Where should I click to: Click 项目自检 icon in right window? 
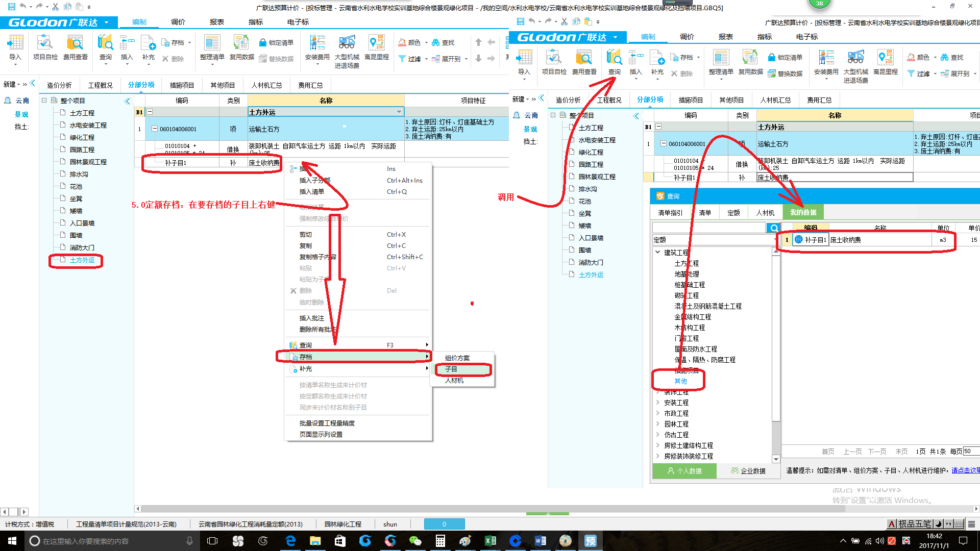point(554,63)
